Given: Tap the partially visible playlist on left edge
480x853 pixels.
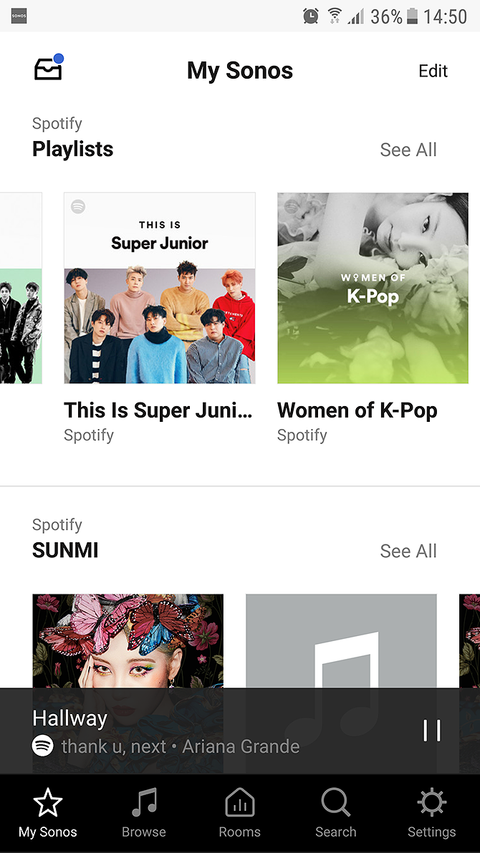Looking at the screenshot, I should click(21, 288).
